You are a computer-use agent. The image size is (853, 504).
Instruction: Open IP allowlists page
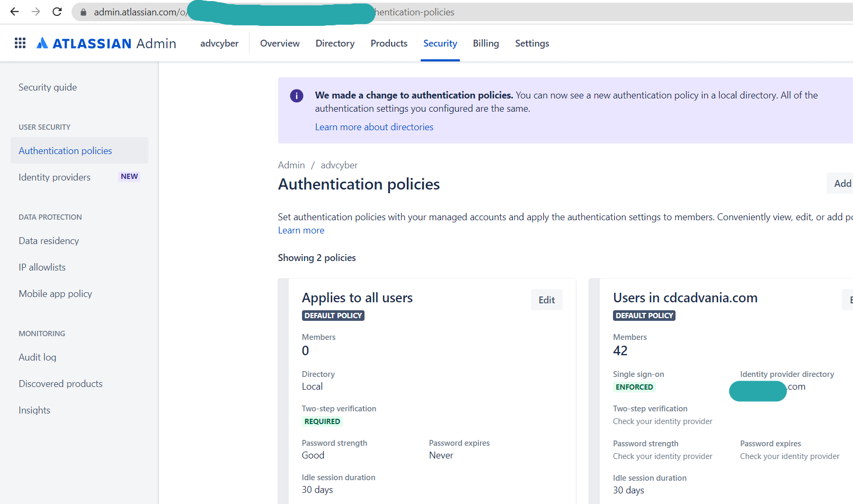pos(42,267)
